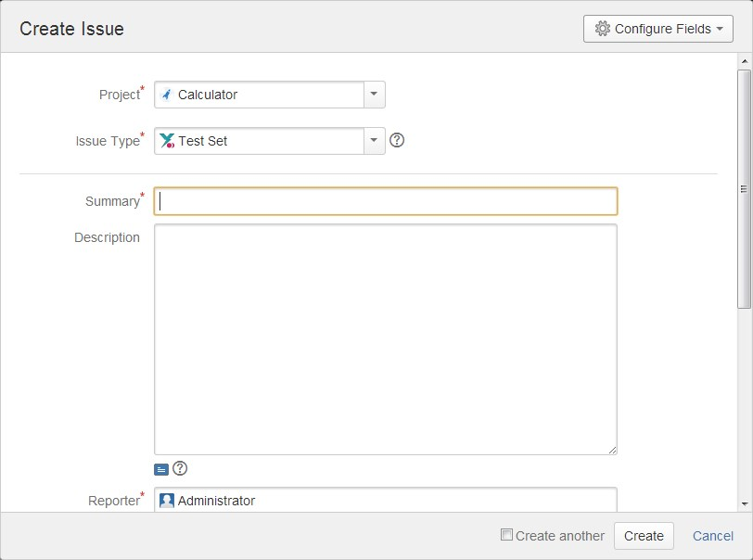Click the scrollbar down arrow
Viewport: 753px width, 560px height.
click(745, 503)
